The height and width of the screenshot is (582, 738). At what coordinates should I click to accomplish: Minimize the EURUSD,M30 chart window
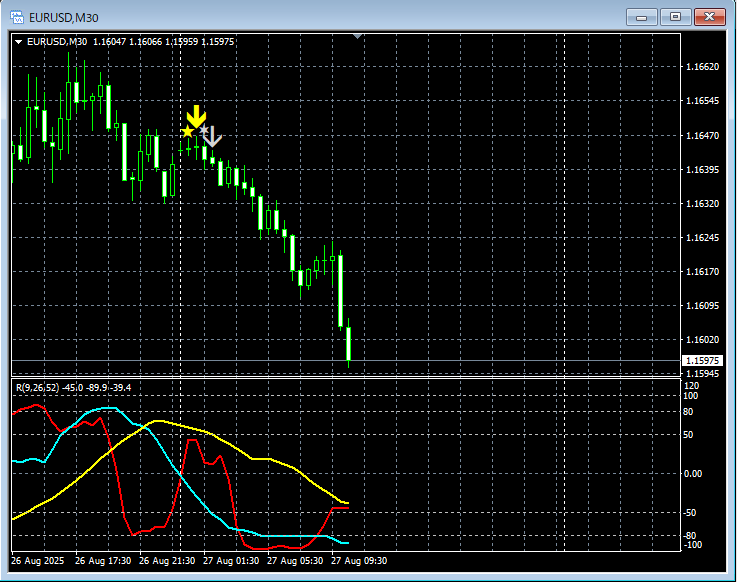pyautogui.click(x=641, y=17)
